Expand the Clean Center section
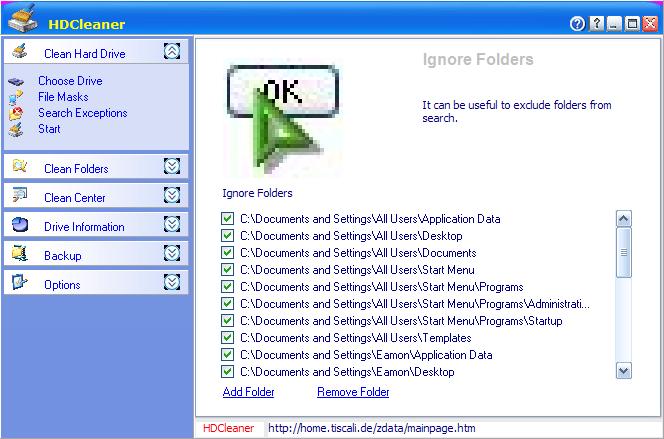664x439 pixels. tap(172, 195)
